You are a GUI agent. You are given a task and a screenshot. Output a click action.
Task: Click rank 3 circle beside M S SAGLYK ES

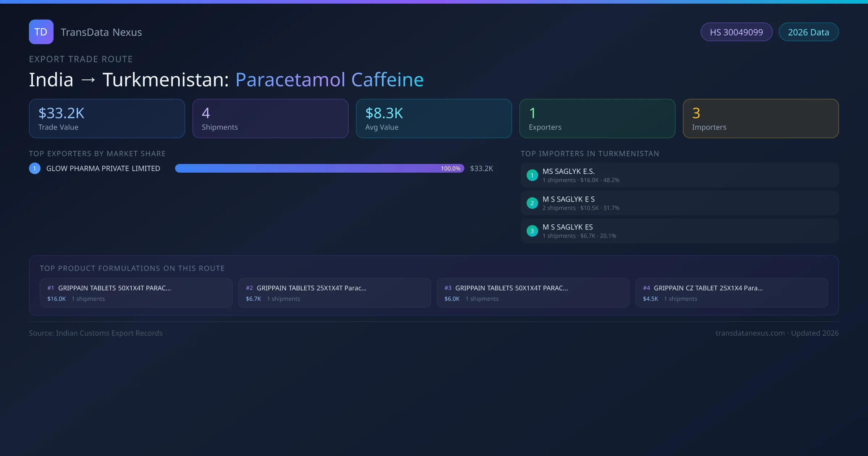point(532,231)
